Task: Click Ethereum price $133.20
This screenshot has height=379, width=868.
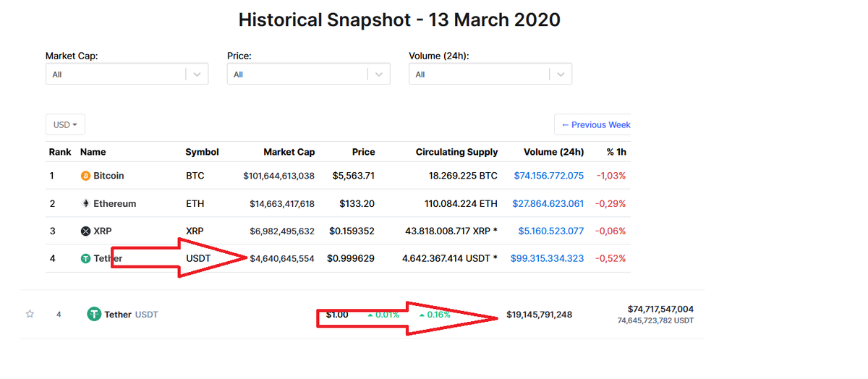Action: point(357,203)
